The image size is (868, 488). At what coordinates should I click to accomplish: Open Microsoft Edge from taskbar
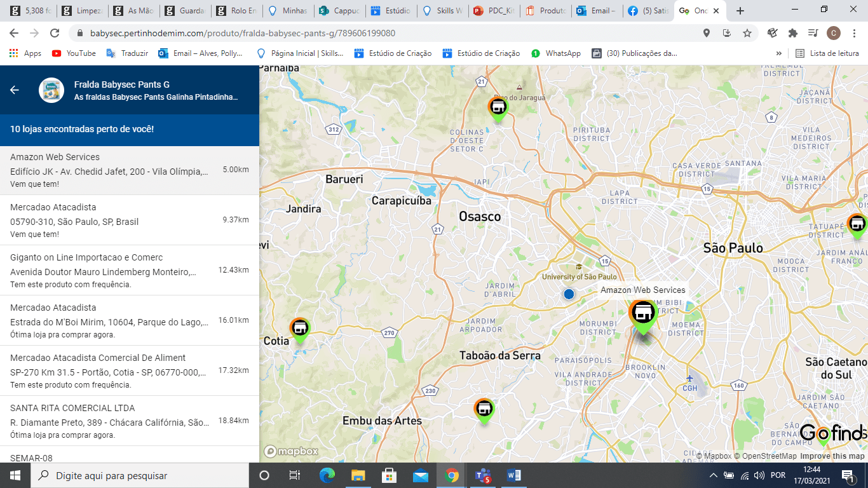(x=327, y=475)
